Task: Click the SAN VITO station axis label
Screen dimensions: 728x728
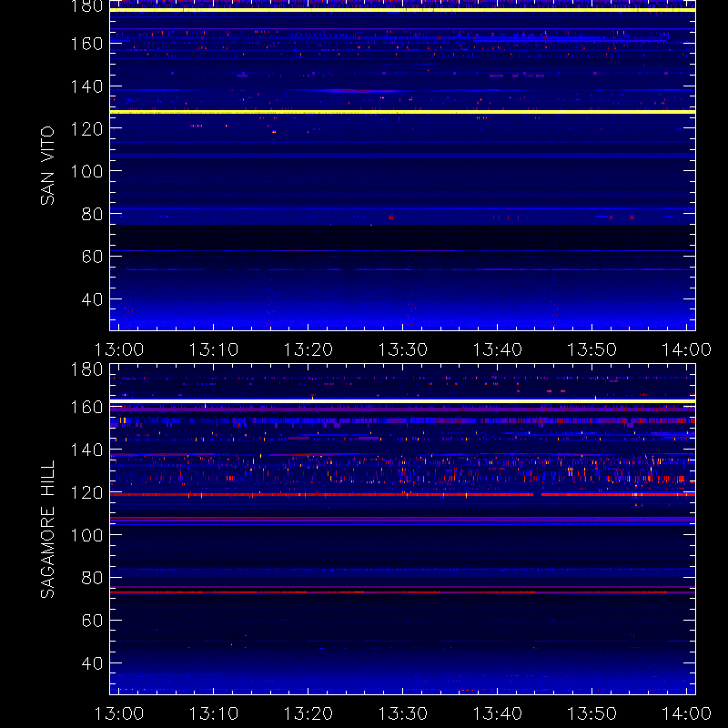Action: [47, 166]
